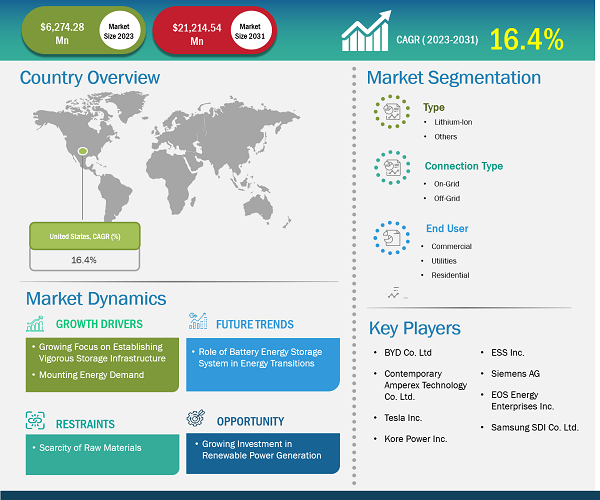Click ESS Inc. in Key Players
The width and height of the screenshot is (600, 500).
point(508,353)
